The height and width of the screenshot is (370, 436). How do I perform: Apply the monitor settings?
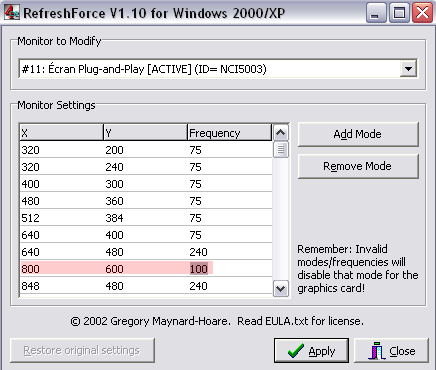[311, 351]
